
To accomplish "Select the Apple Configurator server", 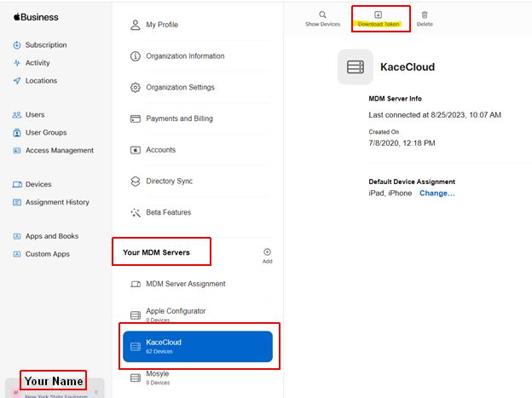I will (x=176, y=312).
